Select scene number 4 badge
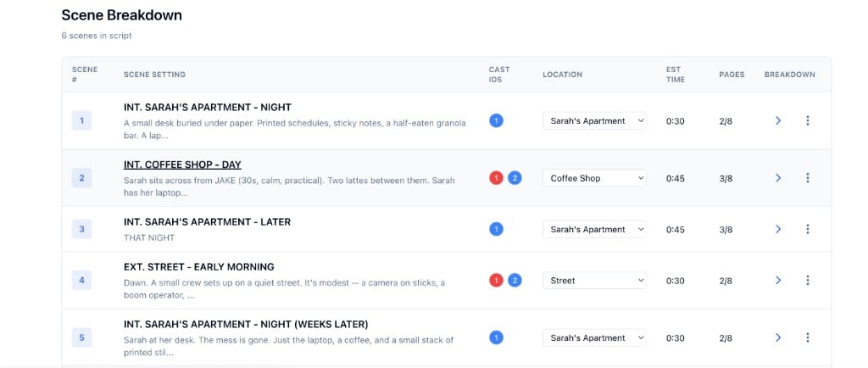The height and width of the screenshot is (368, 868). point(82,281)
